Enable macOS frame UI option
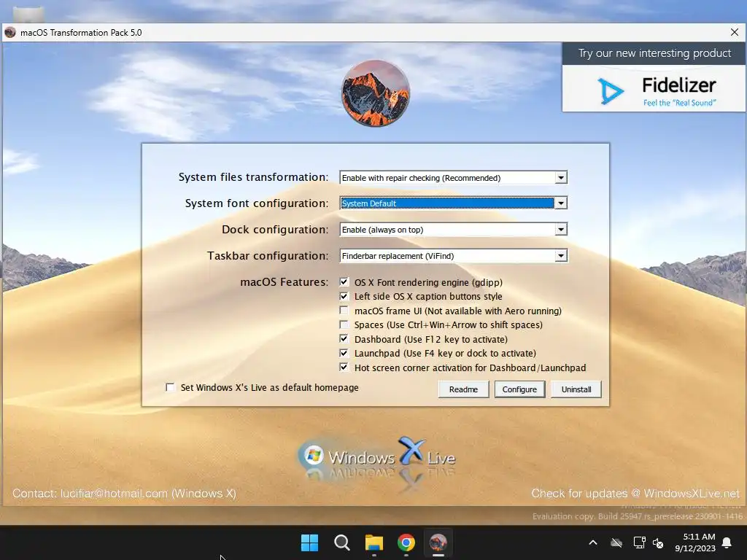747x560 pixels. 344,311
